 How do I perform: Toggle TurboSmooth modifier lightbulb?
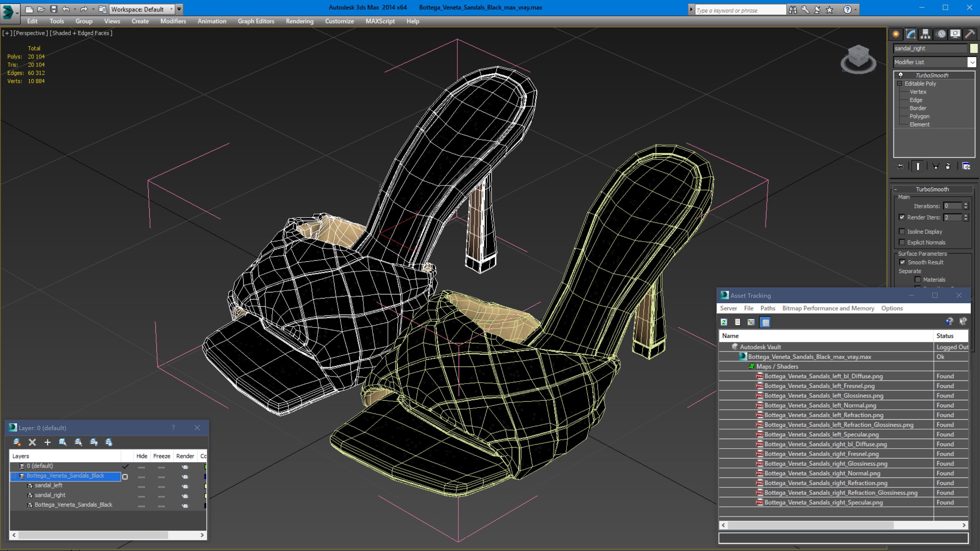900,75
